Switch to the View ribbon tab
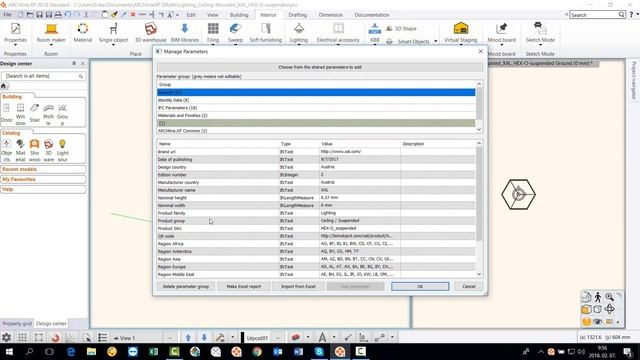The image size is (640, 360). tap(212, 15)
